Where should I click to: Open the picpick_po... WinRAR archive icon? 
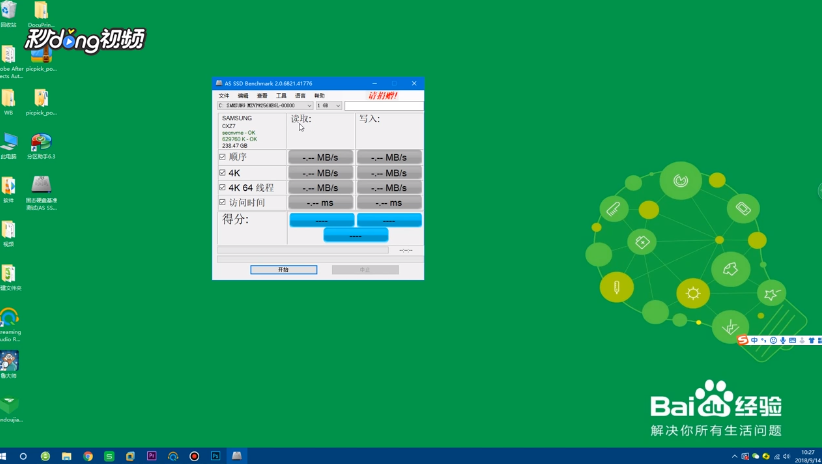click(41, 59)
